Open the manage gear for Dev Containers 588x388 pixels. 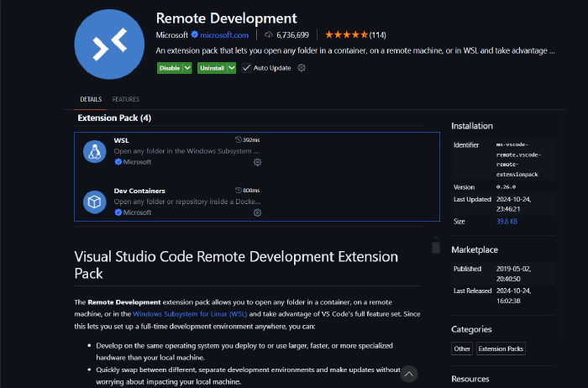258,212
